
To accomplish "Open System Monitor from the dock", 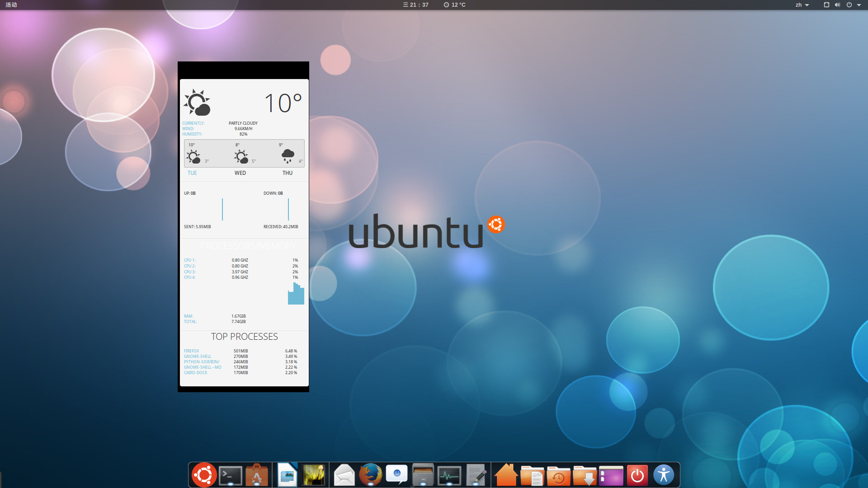I will [x=449, y=475].
